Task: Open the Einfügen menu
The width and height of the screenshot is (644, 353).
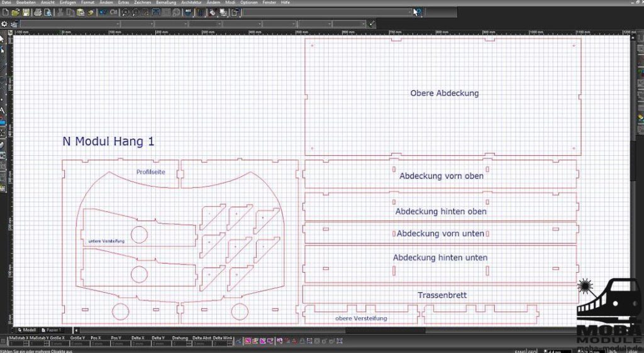Action: pyautogui.click(x=68, y=3)
